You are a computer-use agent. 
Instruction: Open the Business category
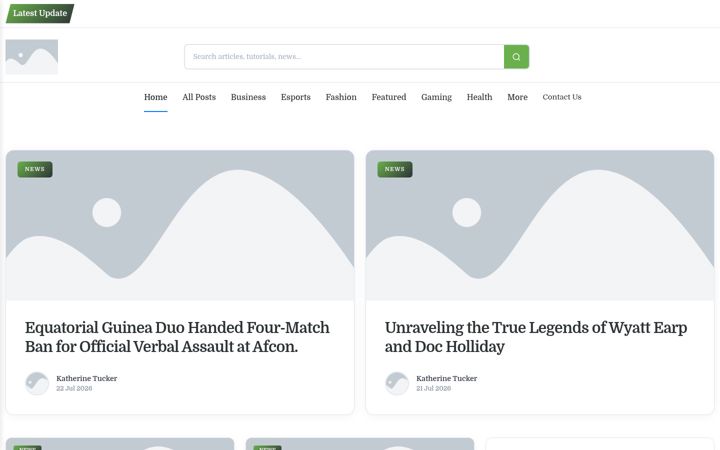click(x=248, y=97)
